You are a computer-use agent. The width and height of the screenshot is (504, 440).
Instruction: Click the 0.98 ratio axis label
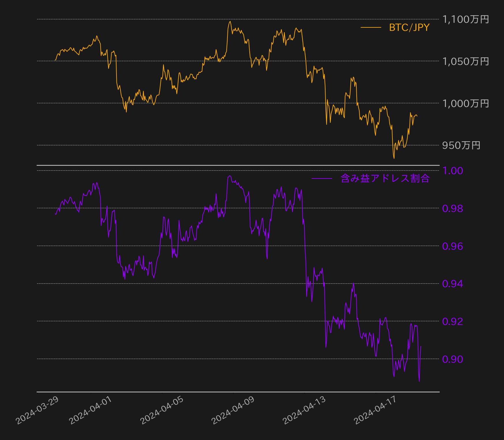[x=453, y=208]
